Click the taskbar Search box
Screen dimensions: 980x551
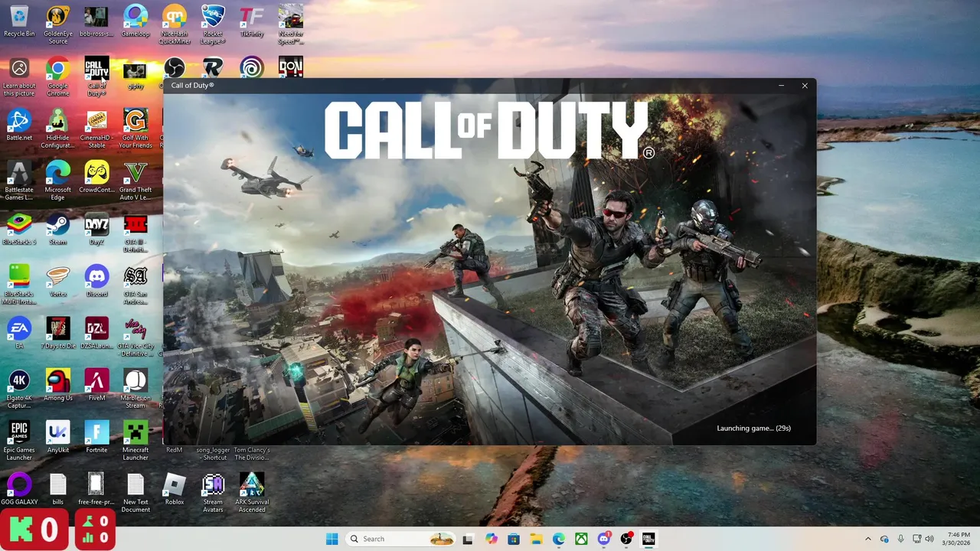click(x=402, y=539)
